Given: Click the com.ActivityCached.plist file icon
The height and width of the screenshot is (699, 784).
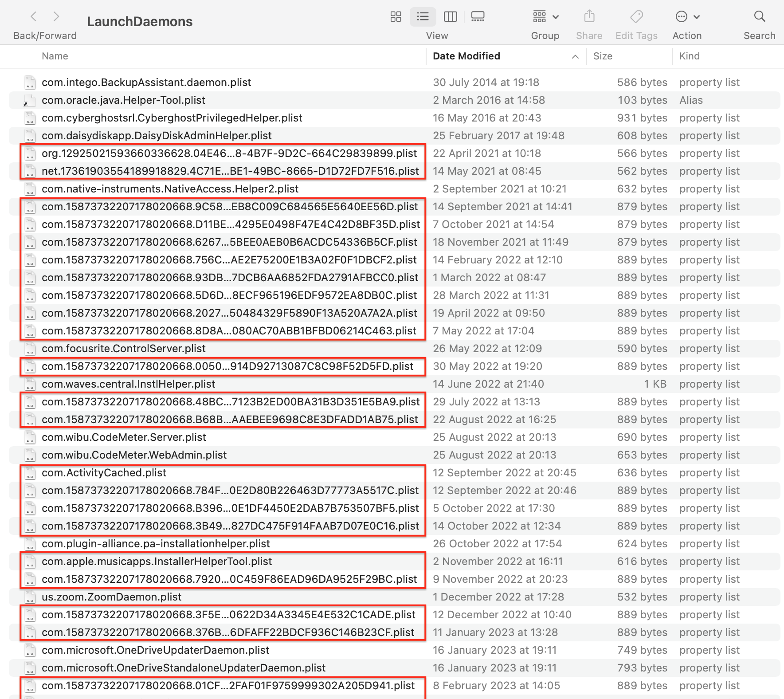Looking at the screenshot, I should click(x=30, y=473).
